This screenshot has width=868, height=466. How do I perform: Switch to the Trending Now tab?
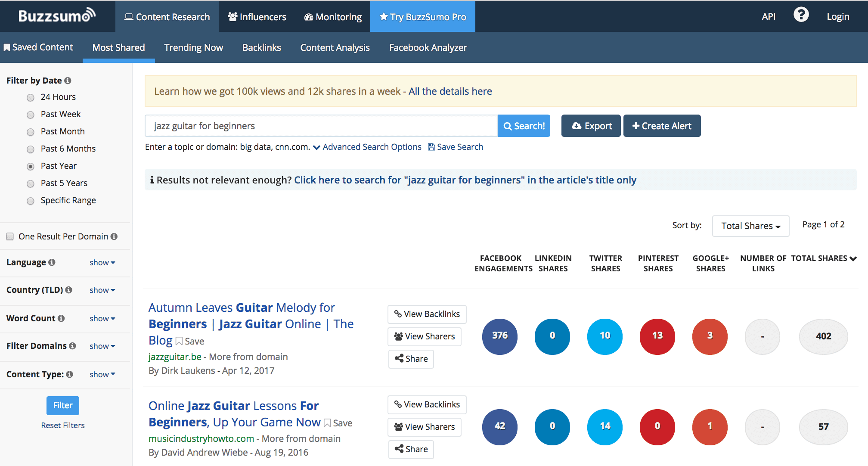coord(193,47)
